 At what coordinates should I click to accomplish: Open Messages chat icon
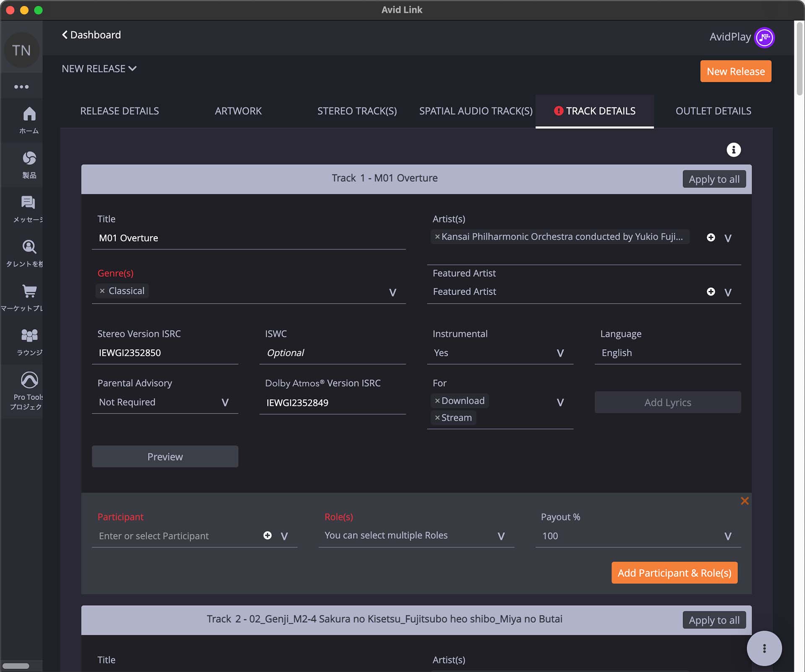pyautogui.click(x=28, y=203)
